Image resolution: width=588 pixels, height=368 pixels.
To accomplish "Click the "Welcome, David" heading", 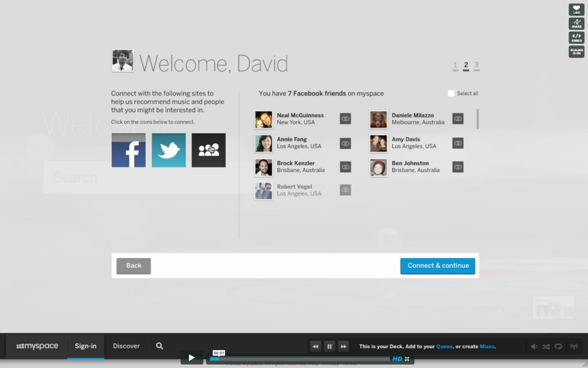I will click(x=214, y=63).
